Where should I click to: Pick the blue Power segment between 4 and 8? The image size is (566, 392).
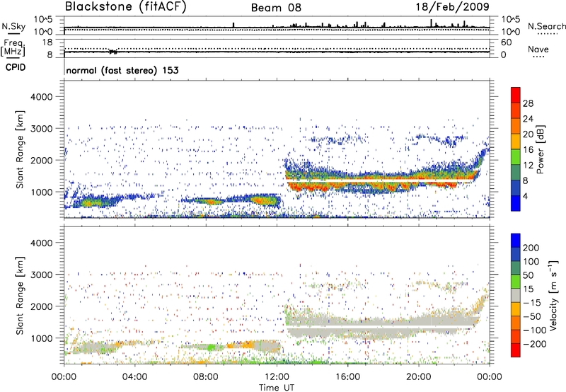tap(516, 188)
